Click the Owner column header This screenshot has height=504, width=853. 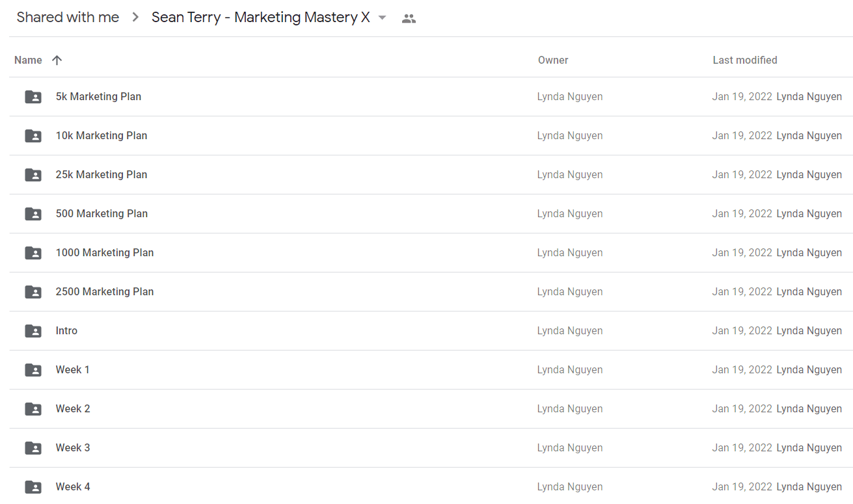[553, 60]
